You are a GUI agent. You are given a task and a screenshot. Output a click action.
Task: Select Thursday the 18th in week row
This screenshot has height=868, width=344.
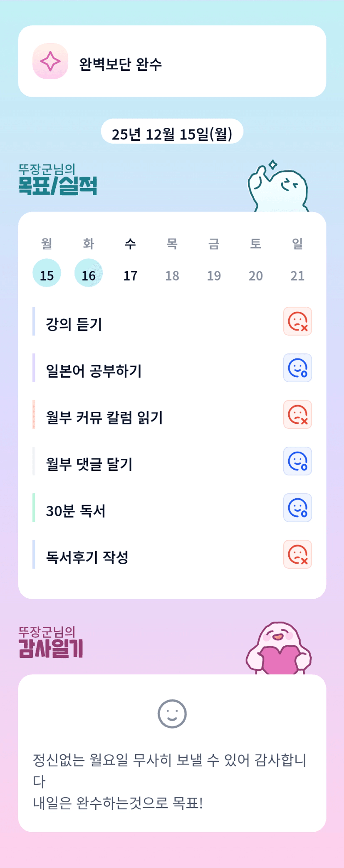click(x=172, y=275)
